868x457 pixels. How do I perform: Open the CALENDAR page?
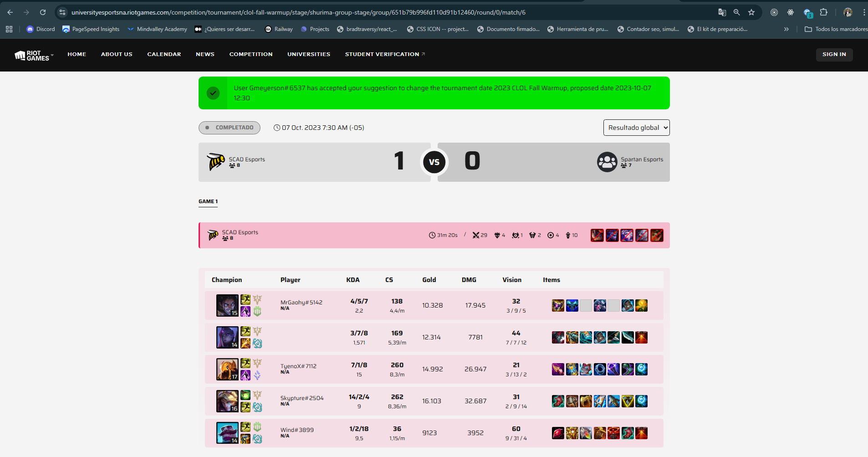164,54
